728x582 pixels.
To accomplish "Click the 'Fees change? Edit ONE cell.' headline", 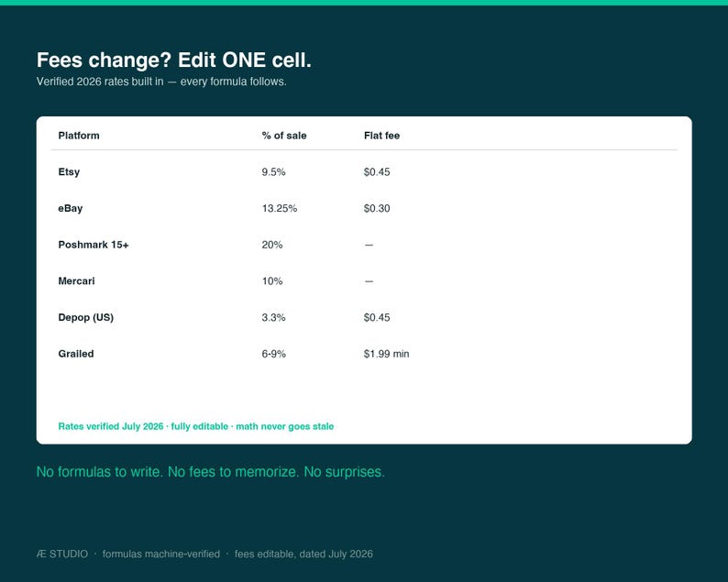I will (173, 60).
